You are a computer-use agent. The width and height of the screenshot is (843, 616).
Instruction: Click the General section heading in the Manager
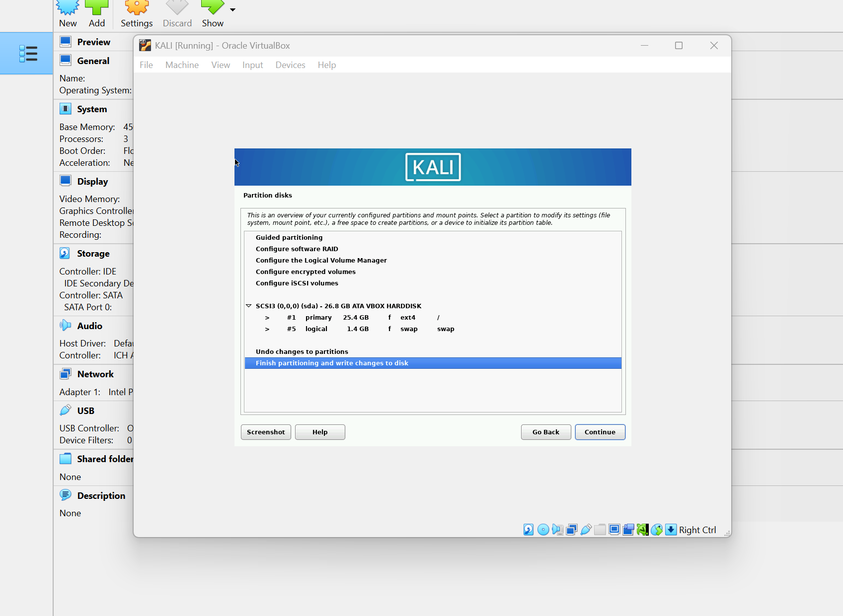pyautogui.click(x=93, y=61)
